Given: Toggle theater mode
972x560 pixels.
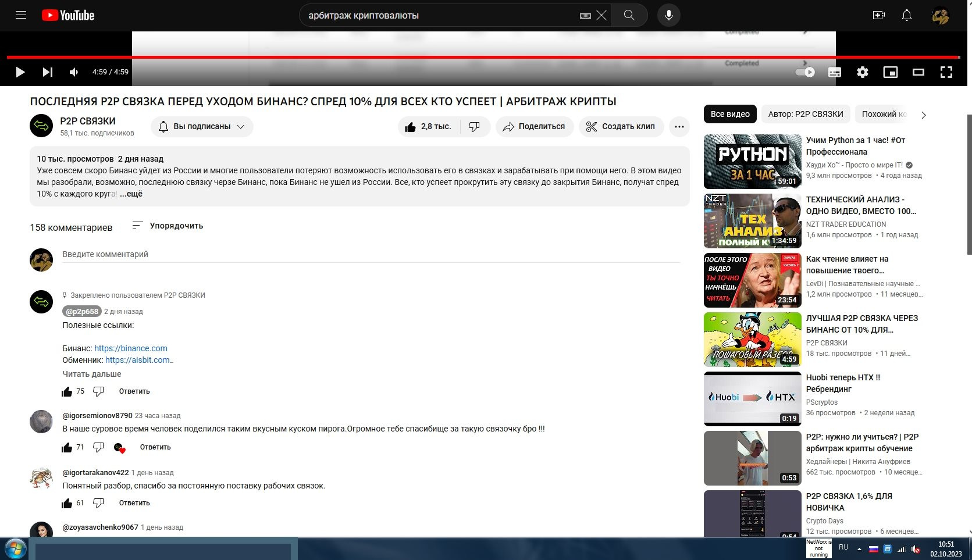Looking at the screenshot, I should tap(918, 72).
